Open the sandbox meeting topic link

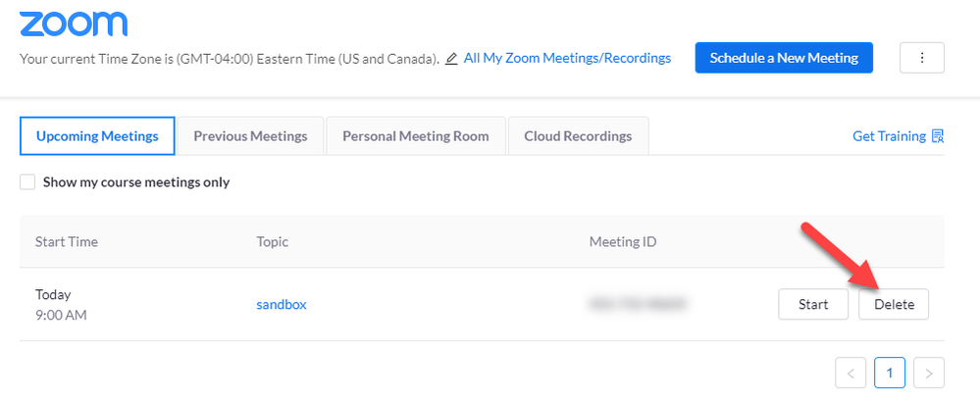(282, 304)
